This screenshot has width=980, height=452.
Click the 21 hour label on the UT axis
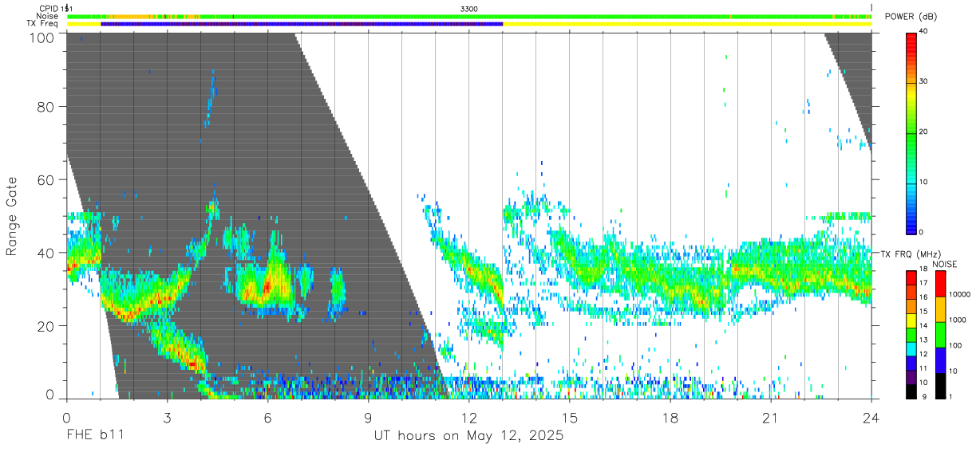771,417
